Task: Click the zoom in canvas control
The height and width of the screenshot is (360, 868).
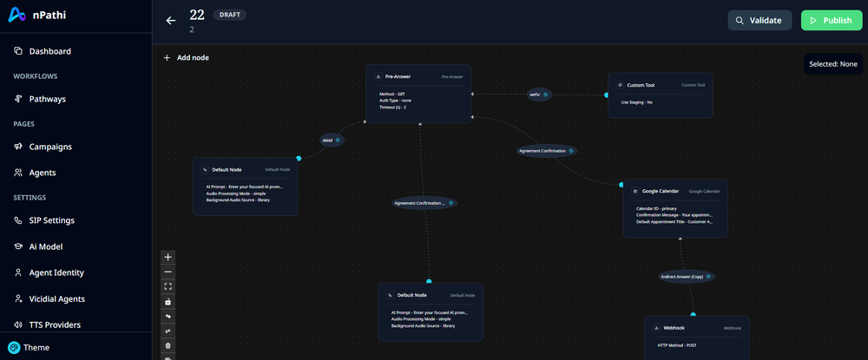Action: click(x=168, y=257)
